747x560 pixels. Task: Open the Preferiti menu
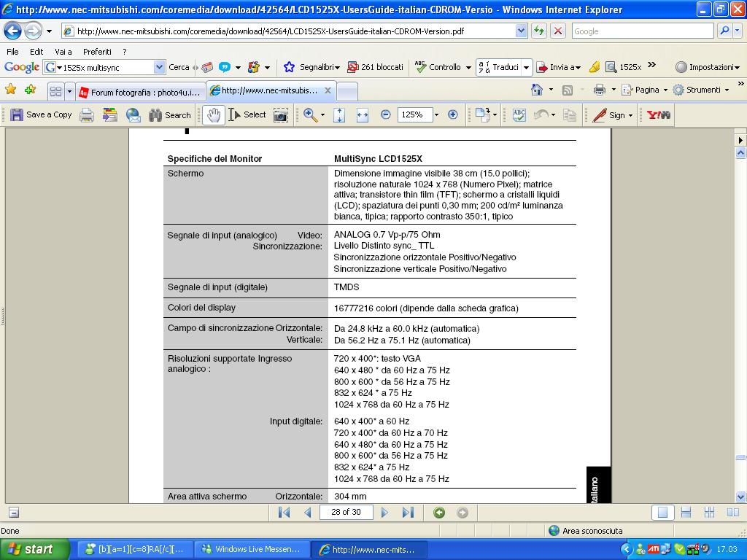tap(97, 52)
